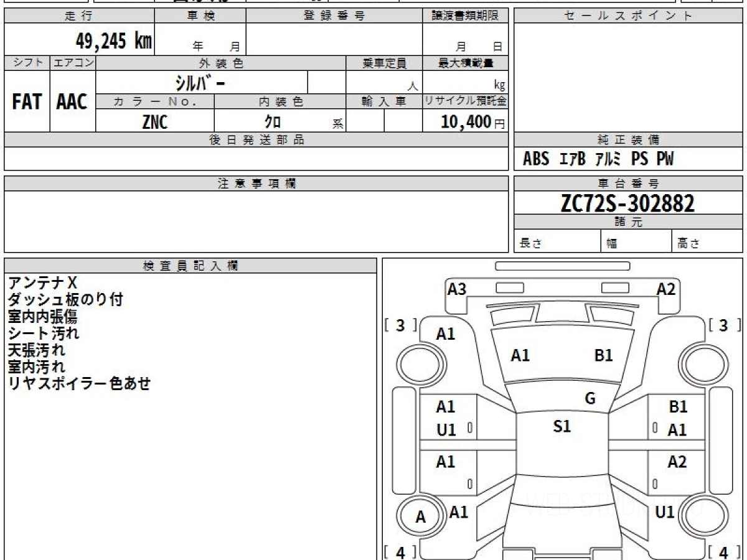Click the 最大積載量 header
The width and height of the screenshot is (747, 560).
click(466, 63)
